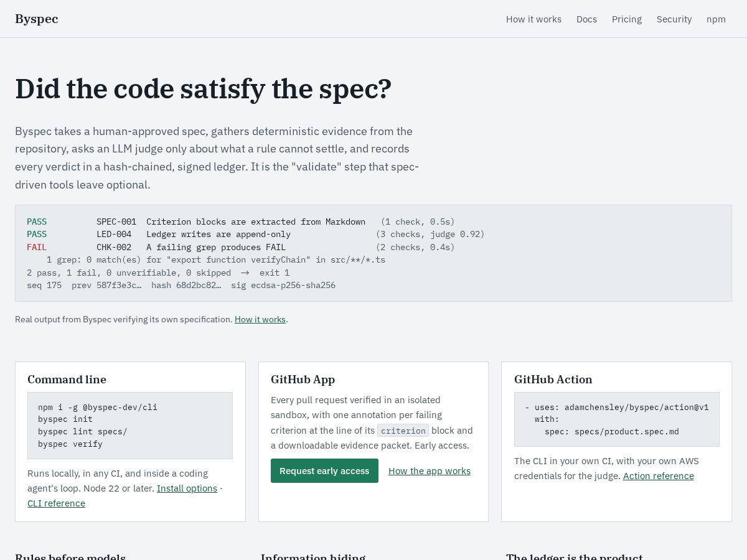
Task: Click the SPEC-001 output line
Action: 241,222
